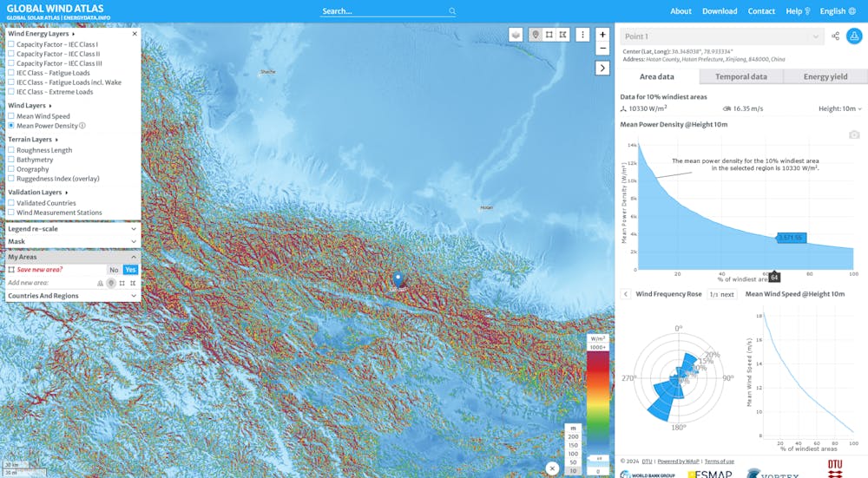Toggle the Orography terrain layer checkbox
Image resolution: width=868 pixels, height=478 pixels.
11,169
